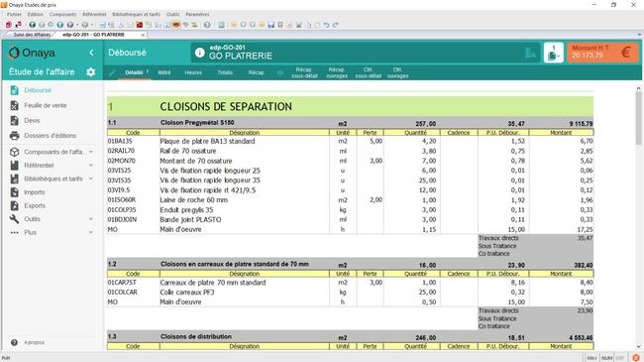644x362 pixels.
Task: Click code cell 02RAIL70
Action: click(x=121, y=151)
